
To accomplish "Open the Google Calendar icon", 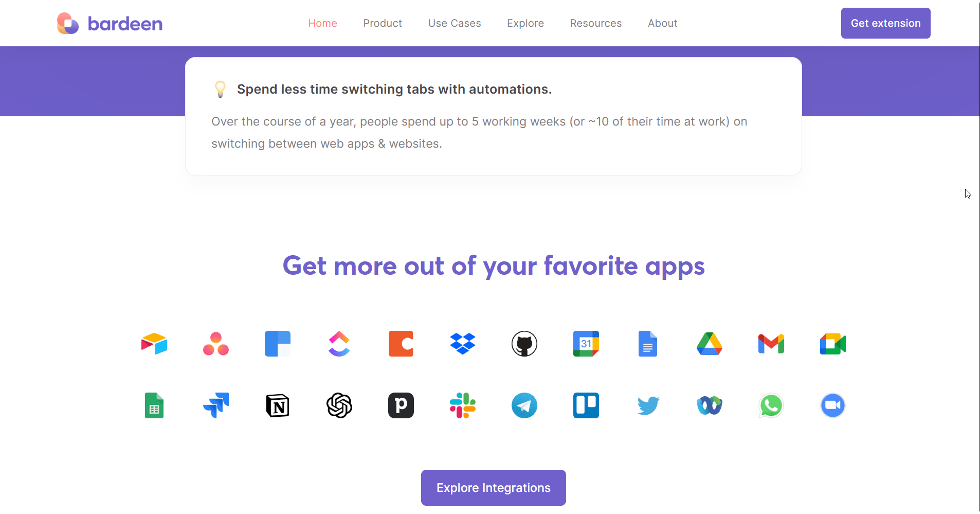I will click(x=586, y=344).
